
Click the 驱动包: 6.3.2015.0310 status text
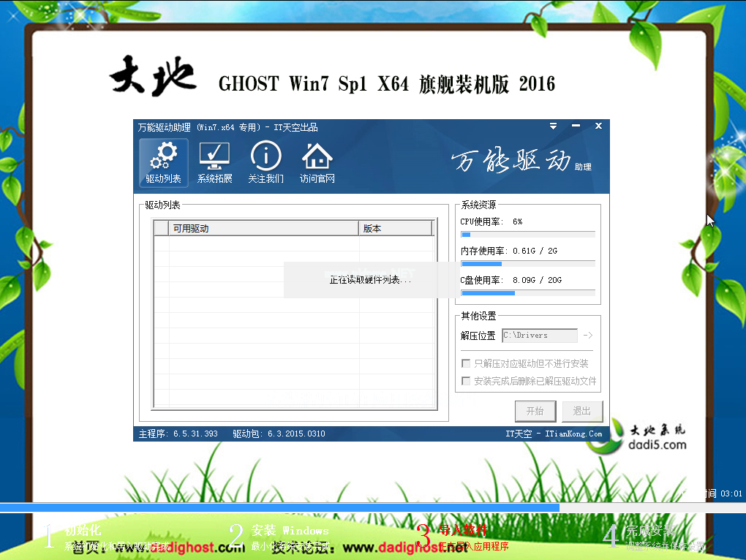click(x=279, y=434)
